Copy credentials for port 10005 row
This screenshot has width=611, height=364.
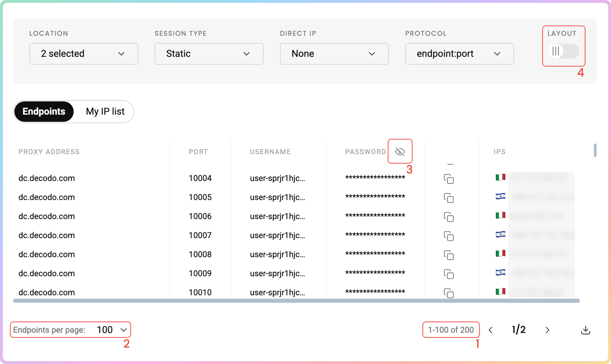[x=449, y=198]
